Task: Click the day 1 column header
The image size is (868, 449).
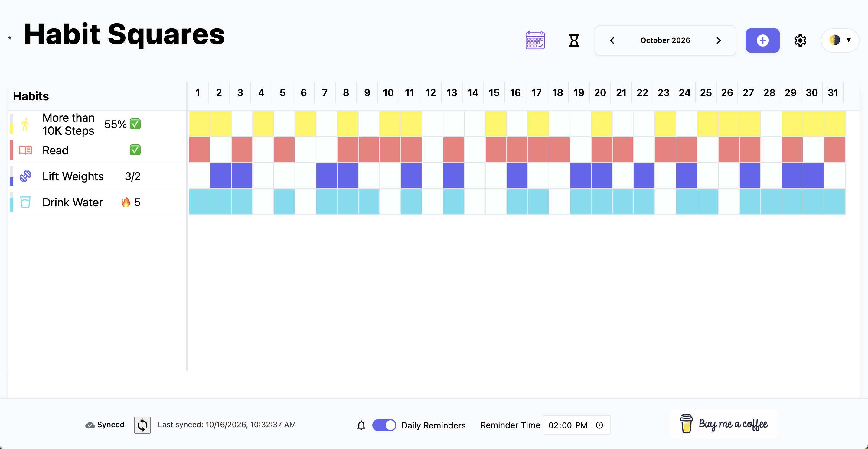Action: coord(198,92)
